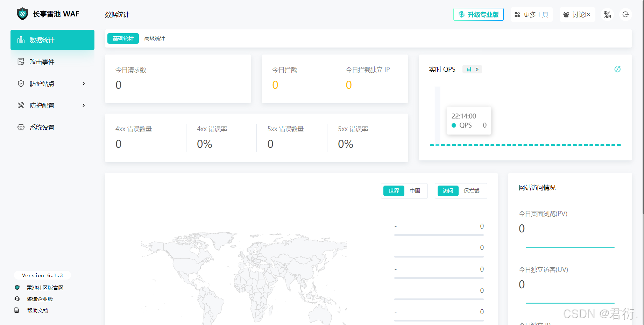644x325 pixels.
Task: Click the 帮助文档 document icon
Action: click(x=16, y=310)
